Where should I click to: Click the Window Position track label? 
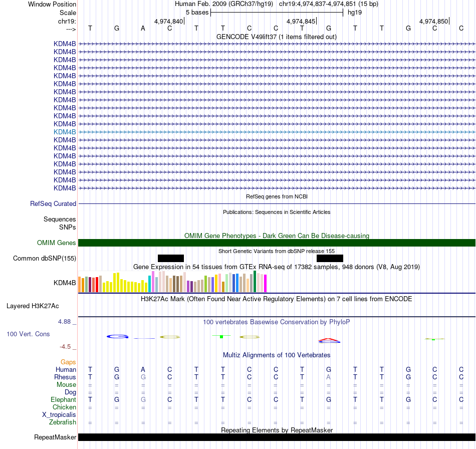pyautogui.click(x=52, y=4)
